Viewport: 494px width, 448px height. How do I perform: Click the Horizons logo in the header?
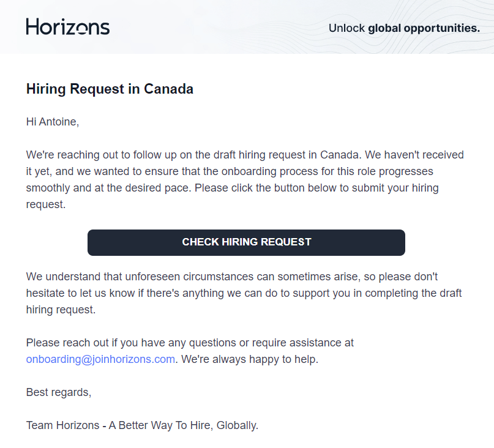68,26
